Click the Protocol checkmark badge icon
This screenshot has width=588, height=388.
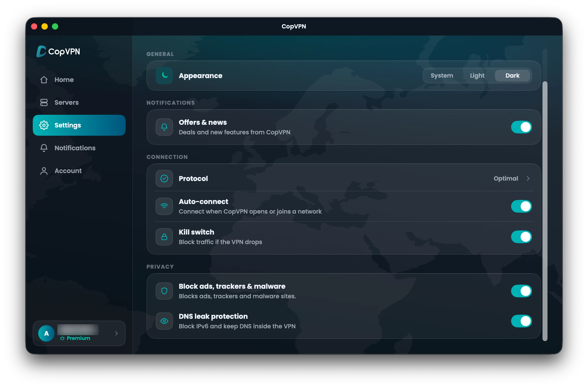pos(164,179)
